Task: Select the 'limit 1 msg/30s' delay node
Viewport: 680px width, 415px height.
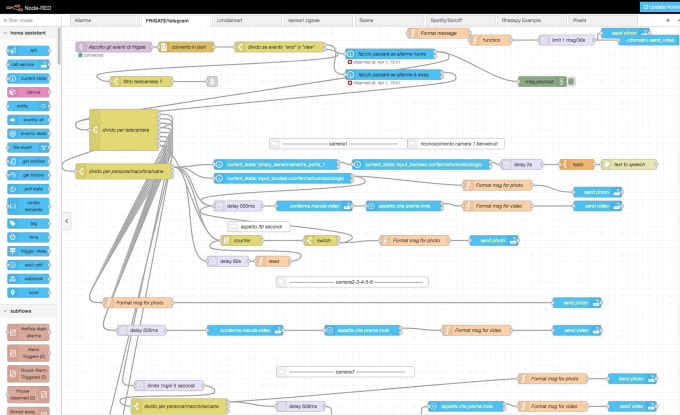Action: (x=567, y=40)
